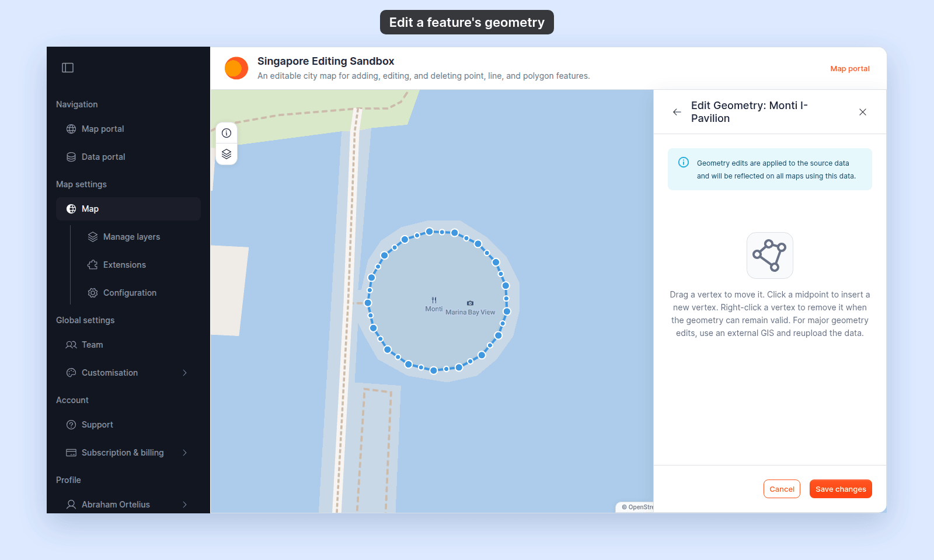Image resolution: width=934 pixels, height=560 pixels.
Task: Cancel the geometry edit
Action: tap(782, 489)
